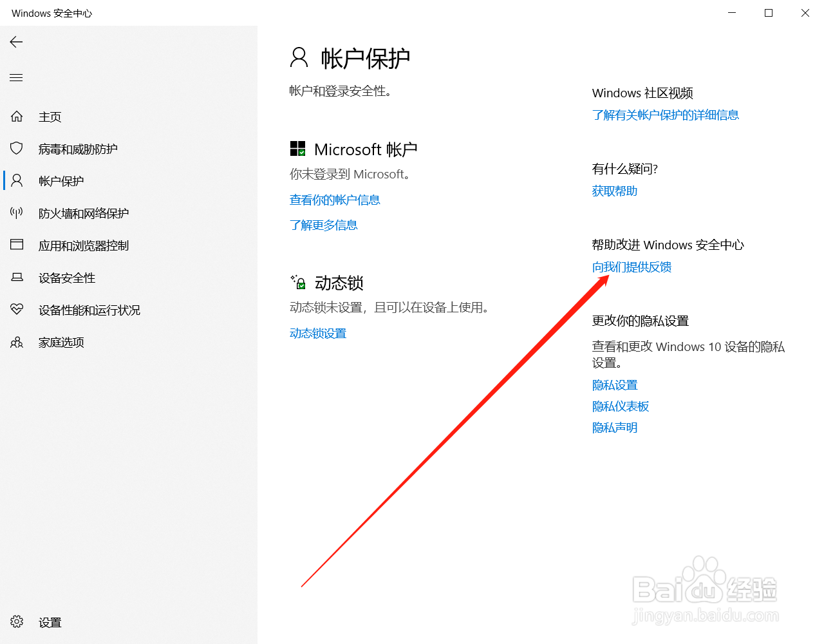Screen dimensions: 824x644
Task: Open the 动态锁设置 link
Action: coord(318,334)
